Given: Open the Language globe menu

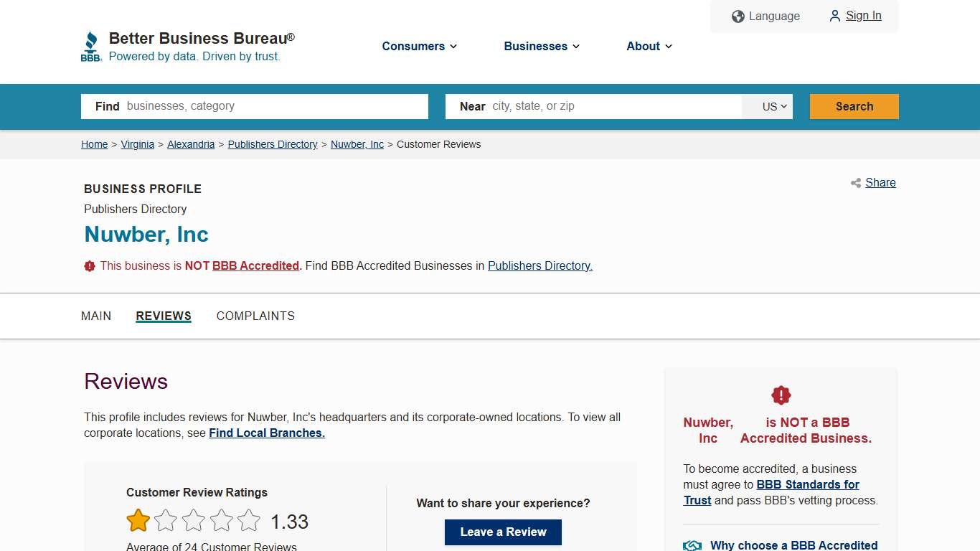Looking at the screenshot, I should (x=738, y=16).
